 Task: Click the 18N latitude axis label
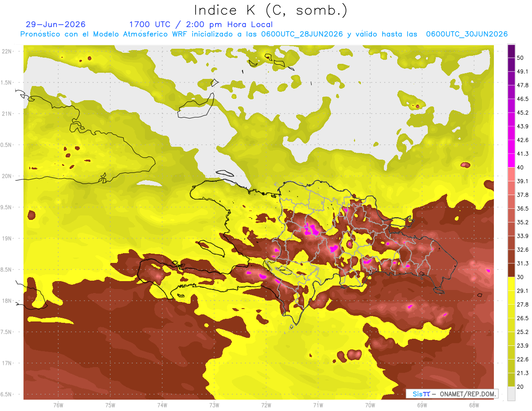(7, 301)
